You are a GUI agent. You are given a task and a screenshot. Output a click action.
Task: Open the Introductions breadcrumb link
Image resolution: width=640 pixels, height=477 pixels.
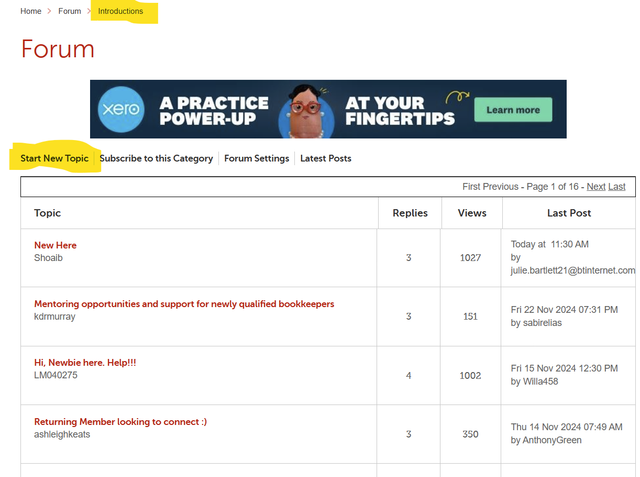(x=120, y=11)
